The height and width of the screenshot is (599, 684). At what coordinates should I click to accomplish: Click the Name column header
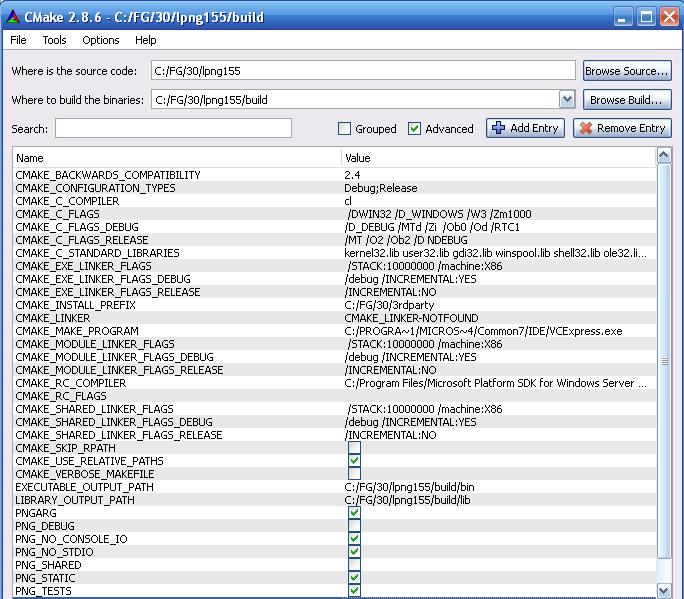pyautogui.click(x=177, y=158)
